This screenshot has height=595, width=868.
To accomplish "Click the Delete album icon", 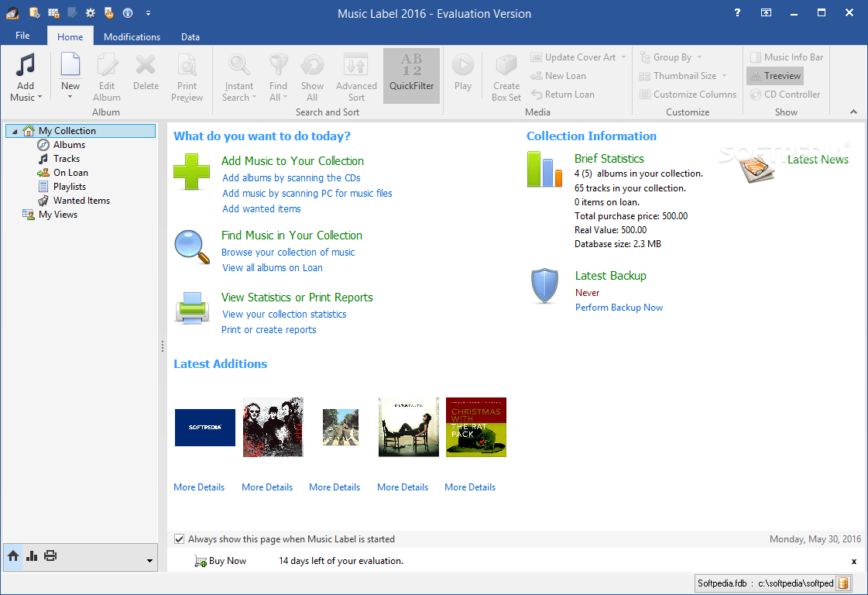I will pyautogui.click(x=146, y=65).
